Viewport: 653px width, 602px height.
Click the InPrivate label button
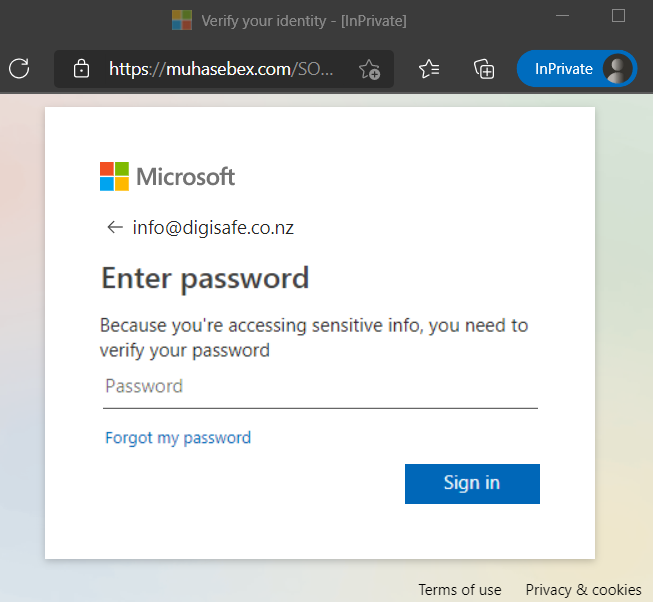coord(563,69)
